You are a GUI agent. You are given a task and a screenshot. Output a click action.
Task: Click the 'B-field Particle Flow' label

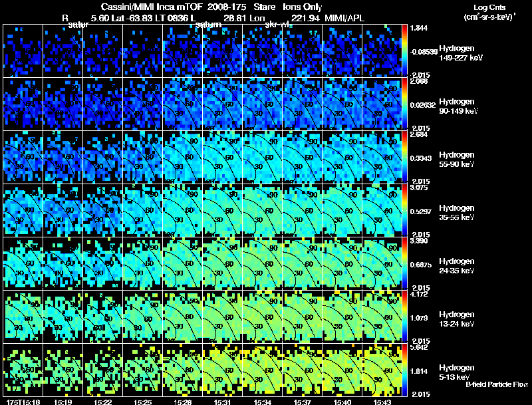[497, 384]
